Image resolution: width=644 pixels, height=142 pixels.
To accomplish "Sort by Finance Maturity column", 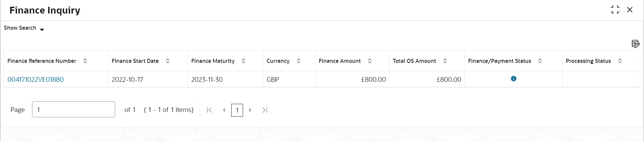I will (x=243, y=61).
